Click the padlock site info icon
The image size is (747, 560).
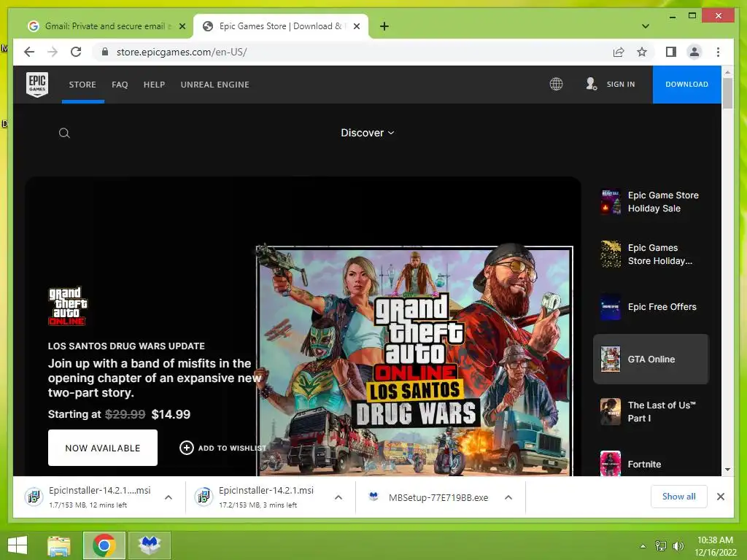pos(105,52)
